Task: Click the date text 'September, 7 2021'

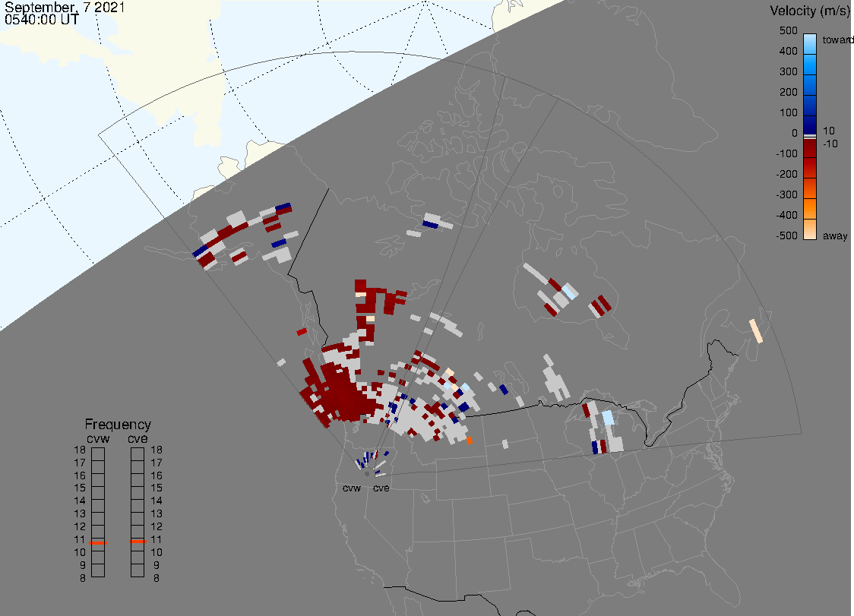Action: [65, 7]
